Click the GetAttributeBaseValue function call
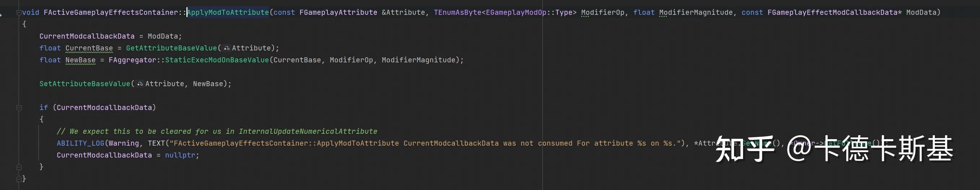Screen dimensions: 980x190 172,48
